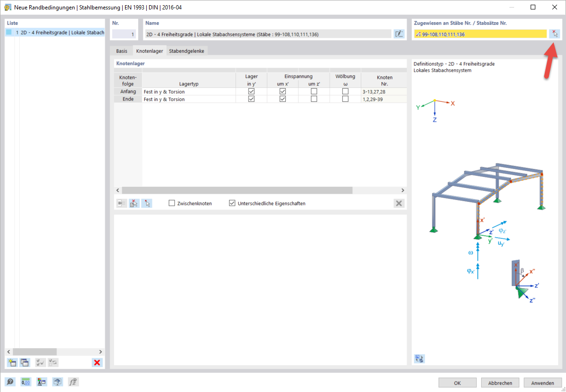This screenshot has height=392, width=566.
Task: Switch to the Basis tab
Action: tap(122, 51)
